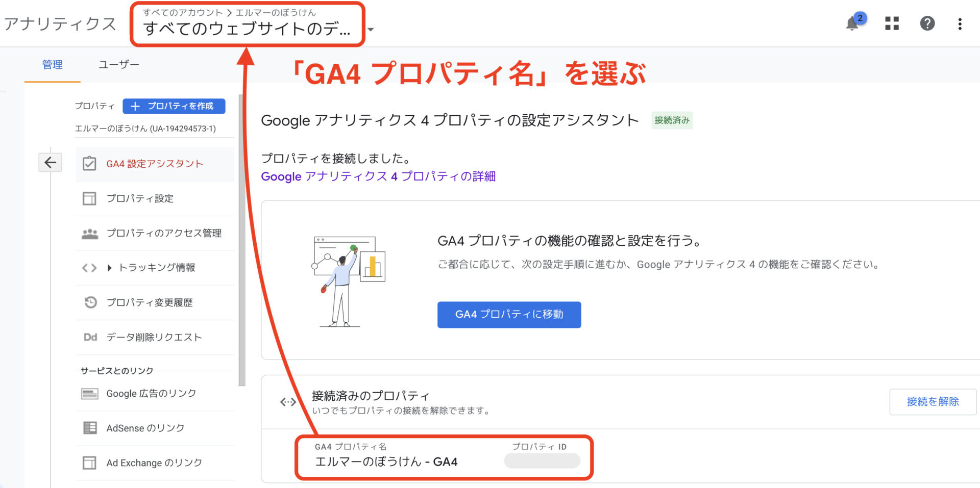
Task: Click the property list scrollbar
Action: point(242,240)
